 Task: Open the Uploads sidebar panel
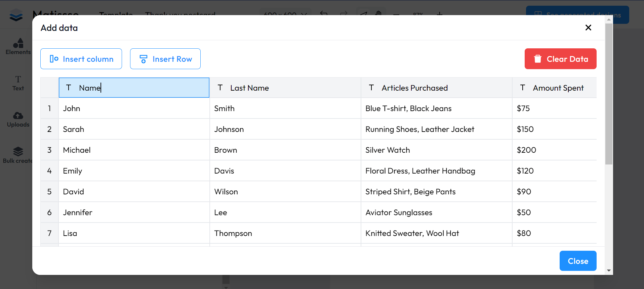(x=18, y=119)
